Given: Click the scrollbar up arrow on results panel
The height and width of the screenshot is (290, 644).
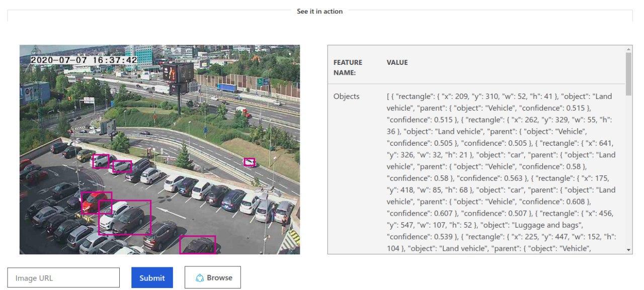Looking at the screenshot, I should (628, 49).
